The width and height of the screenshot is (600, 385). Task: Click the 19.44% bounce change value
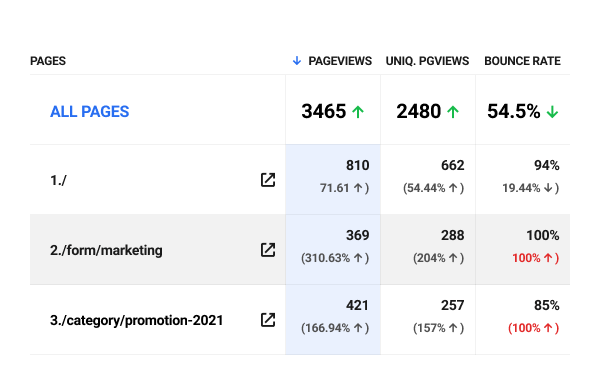(521, 188)
